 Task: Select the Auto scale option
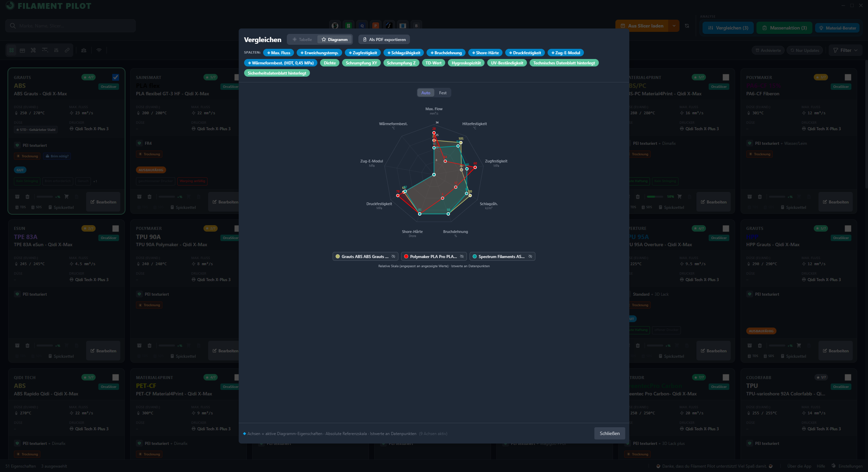point(426,93)
